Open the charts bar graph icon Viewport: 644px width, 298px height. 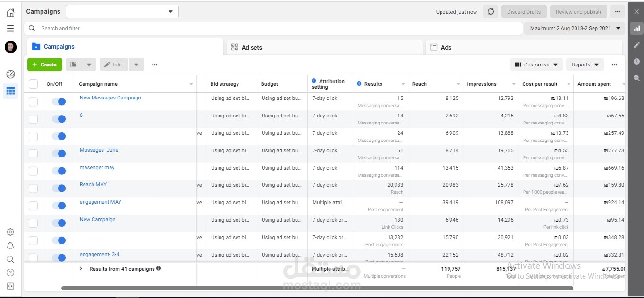[x=636, y=28]
